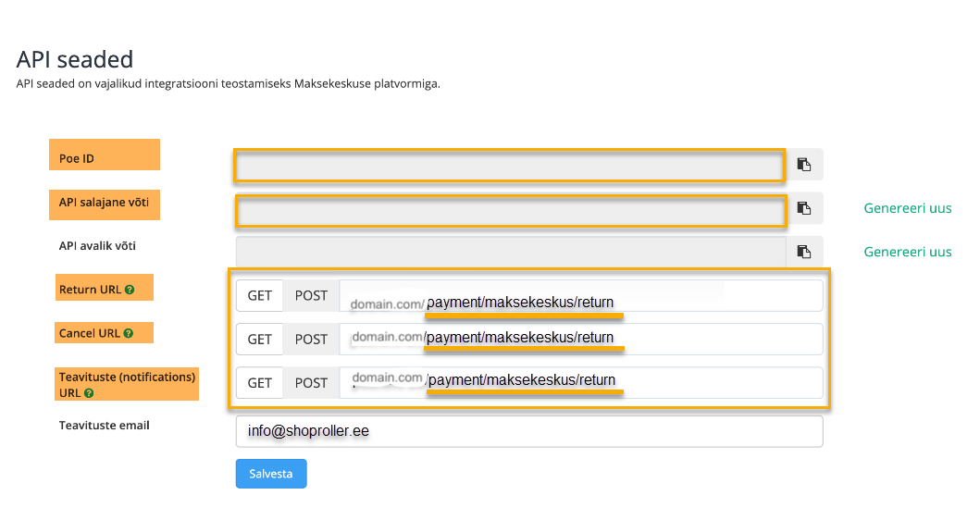Image resolution: width=980 pixels, height=520 pixels.
Task: Generate new API avalik võti
Action: point(908,252)
